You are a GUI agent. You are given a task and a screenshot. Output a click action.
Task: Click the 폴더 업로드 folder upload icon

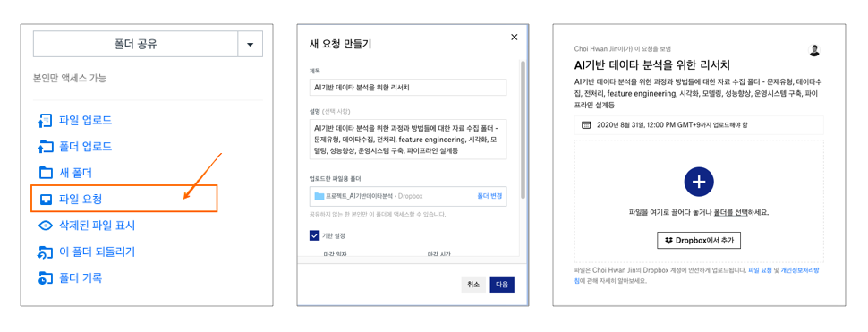coord(45,147)
